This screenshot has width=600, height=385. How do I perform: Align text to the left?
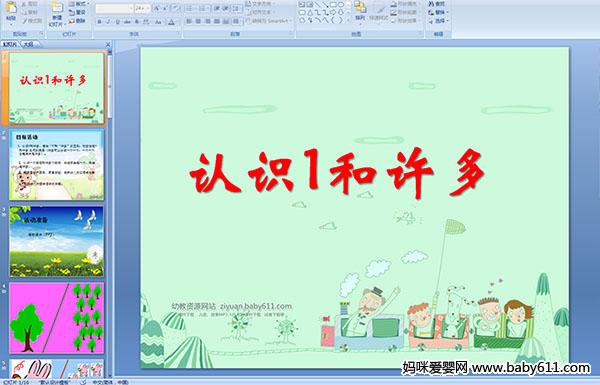189,21
